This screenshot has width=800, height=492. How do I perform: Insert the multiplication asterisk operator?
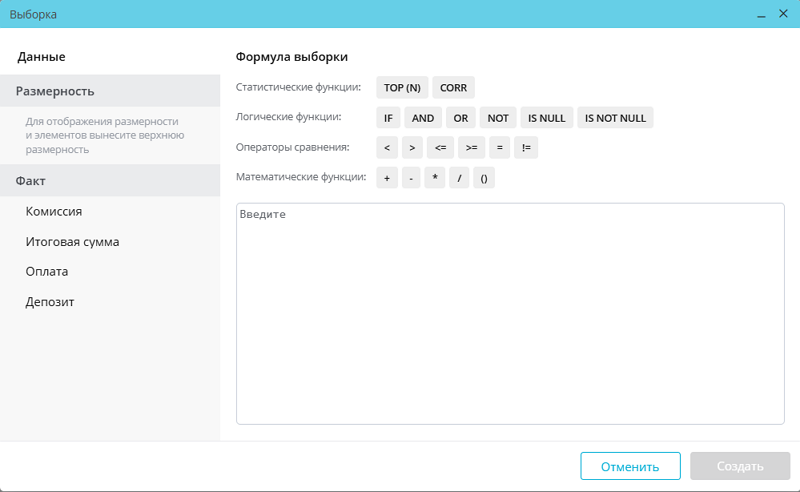(x=435, y=178)
